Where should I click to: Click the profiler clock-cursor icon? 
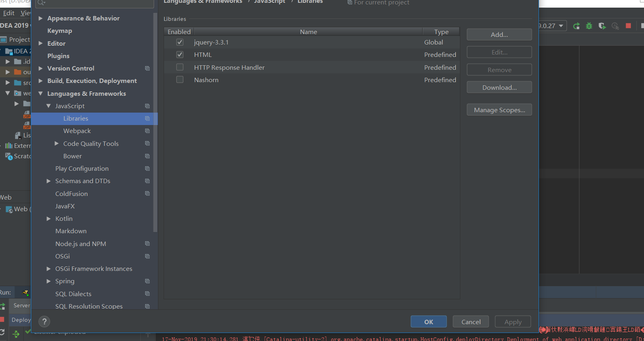615,26
